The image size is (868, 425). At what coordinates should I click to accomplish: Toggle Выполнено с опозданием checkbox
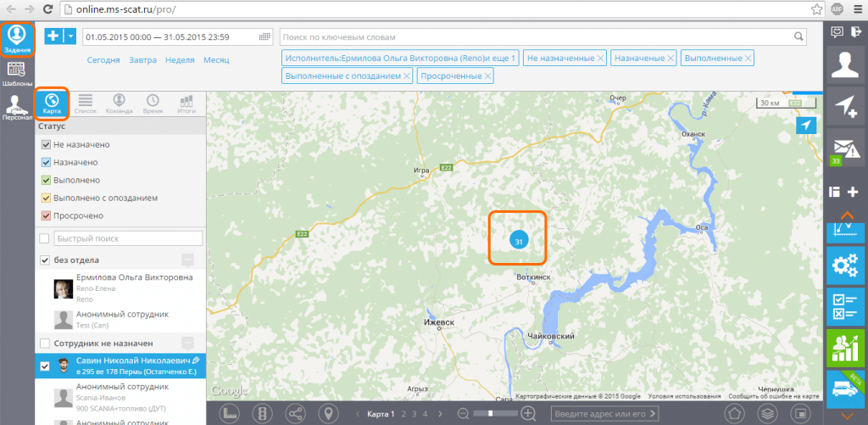(47, 199)
